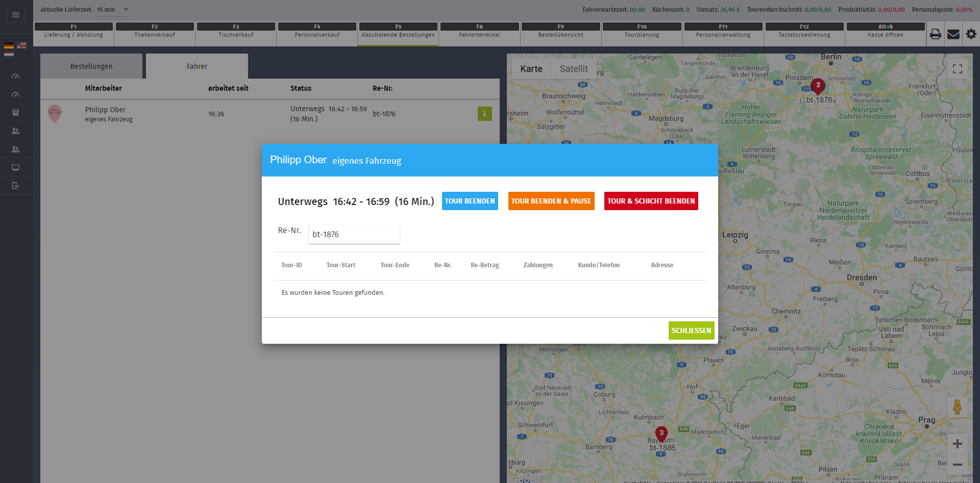Click the logout sidebar icon

click(16, 186)
